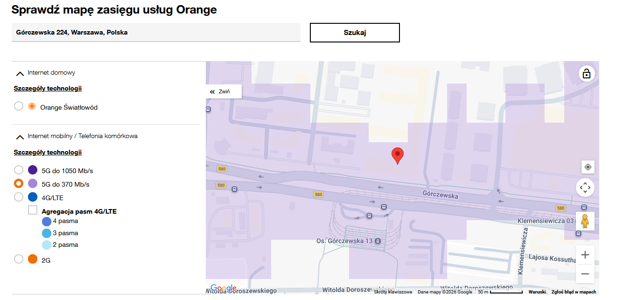Click the 2 pasma label

click(x=65, y=244)
